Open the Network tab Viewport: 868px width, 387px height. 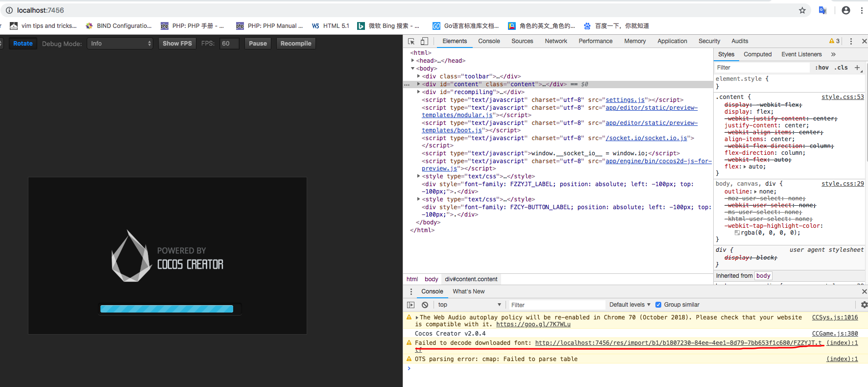point(556,41)
